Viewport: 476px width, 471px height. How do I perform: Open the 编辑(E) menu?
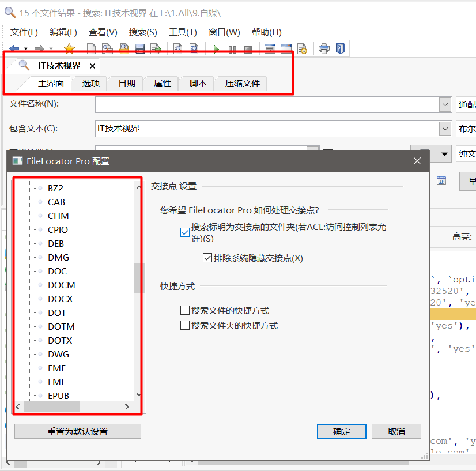[x=63, y=32]
